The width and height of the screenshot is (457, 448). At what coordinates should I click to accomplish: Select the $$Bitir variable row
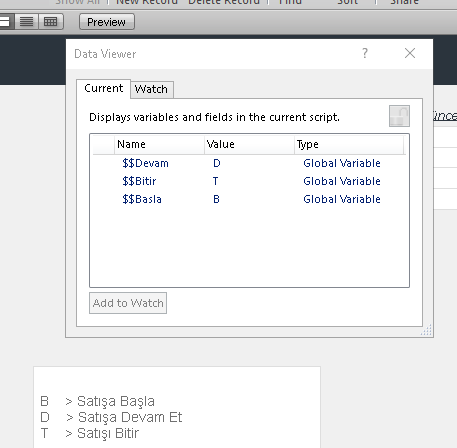249,181
